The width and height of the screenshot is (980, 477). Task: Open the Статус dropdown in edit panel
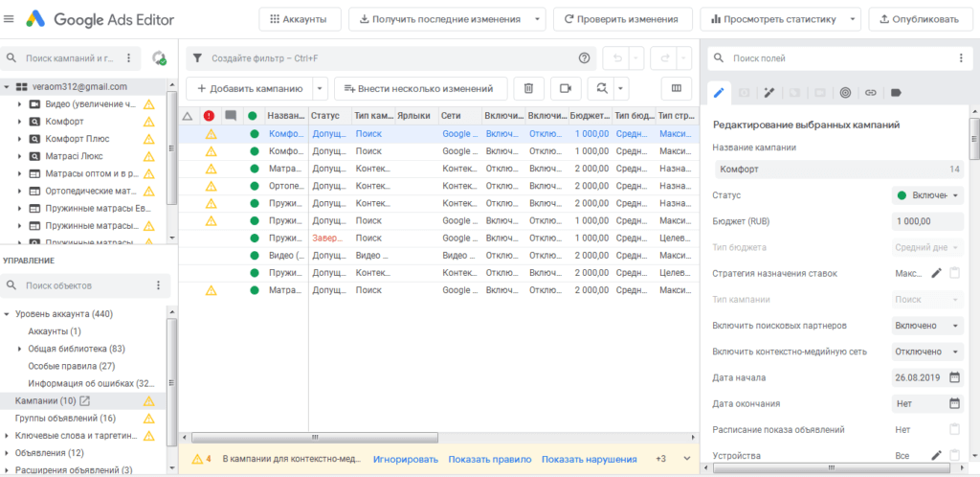pos(927,195)
